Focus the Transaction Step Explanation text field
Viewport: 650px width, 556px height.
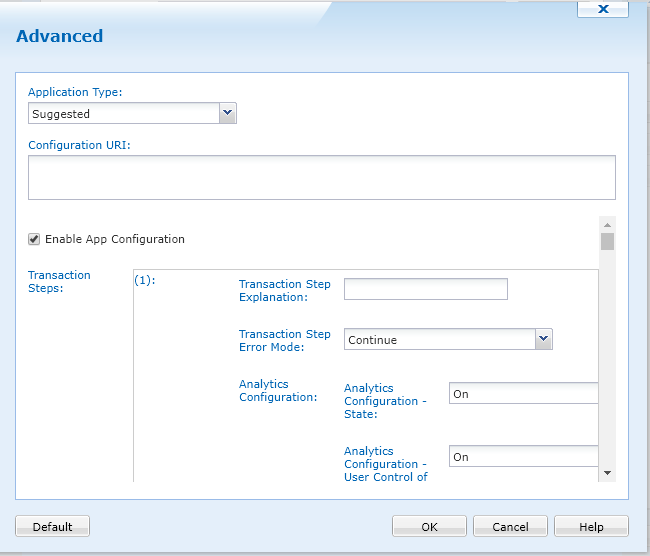pyautogui.click(x=425, y=290)
